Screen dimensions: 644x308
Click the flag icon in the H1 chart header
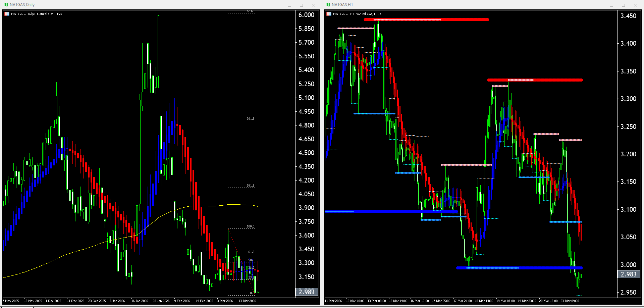(x=329, y=14)
